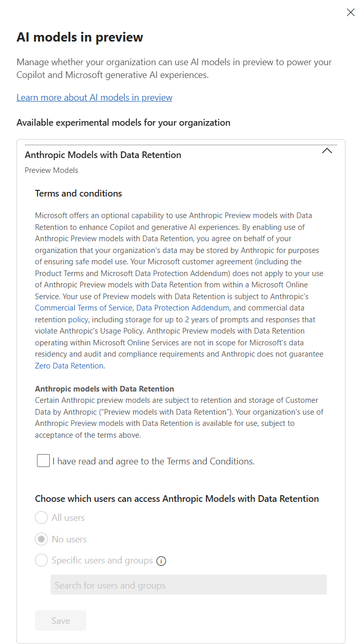Open the Zero Data Retention link
Image resolution: width=362 pixels, height=644 pixels.
point(69,366)
